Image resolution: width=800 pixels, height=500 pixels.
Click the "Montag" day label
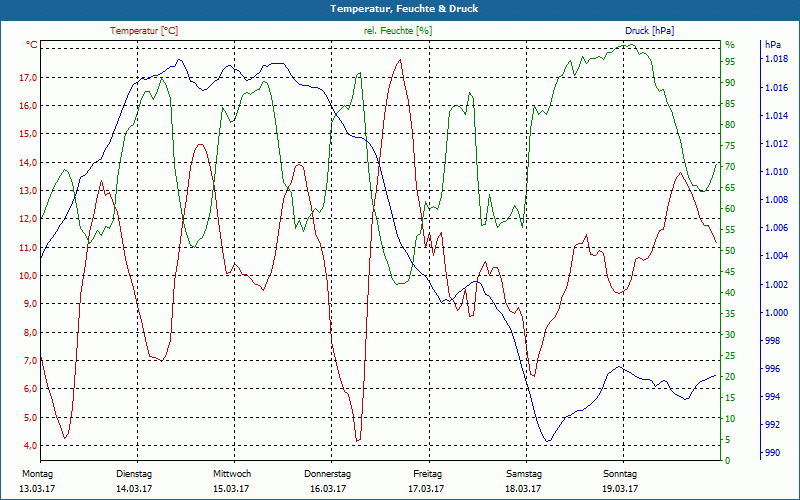37,474
